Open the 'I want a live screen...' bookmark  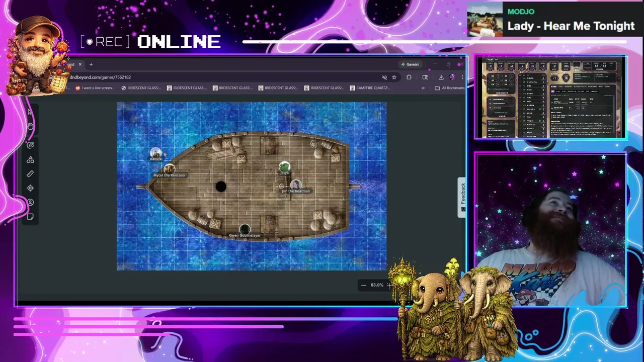[x=95, y=88]
